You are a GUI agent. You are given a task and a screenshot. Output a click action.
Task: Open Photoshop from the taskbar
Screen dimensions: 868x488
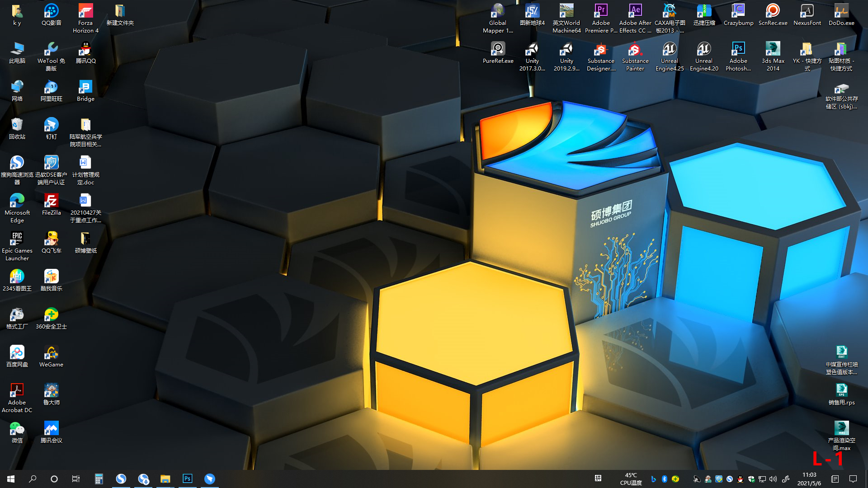click(x=187, y=479)
